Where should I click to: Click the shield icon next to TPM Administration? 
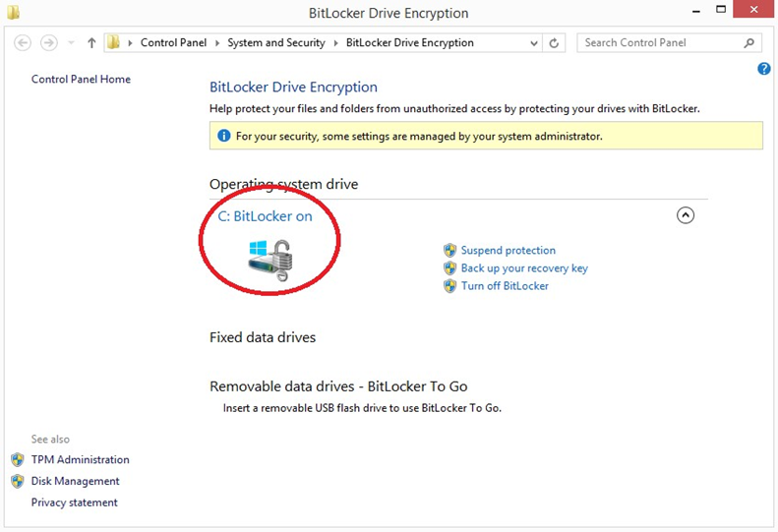tap(18, 460)
